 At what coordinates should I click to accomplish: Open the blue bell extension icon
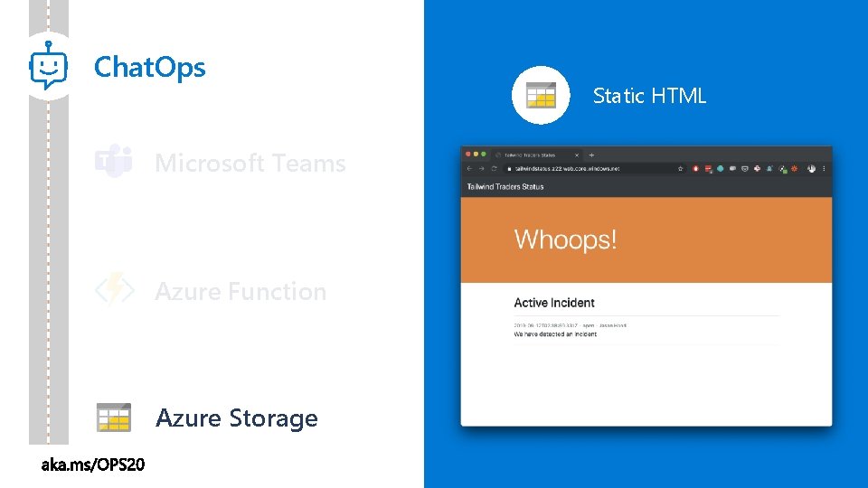coord(769,169)
